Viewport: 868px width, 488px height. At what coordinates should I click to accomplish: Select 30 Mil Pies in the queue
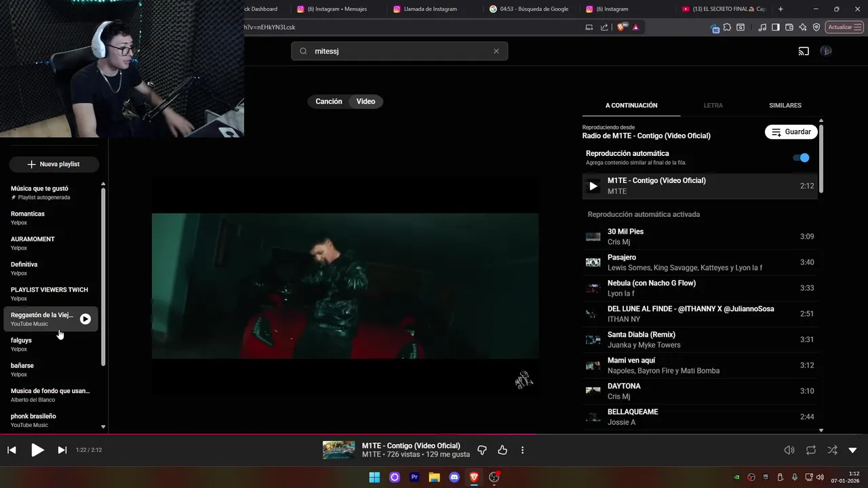pyautogui.click(x=699, y=237)
